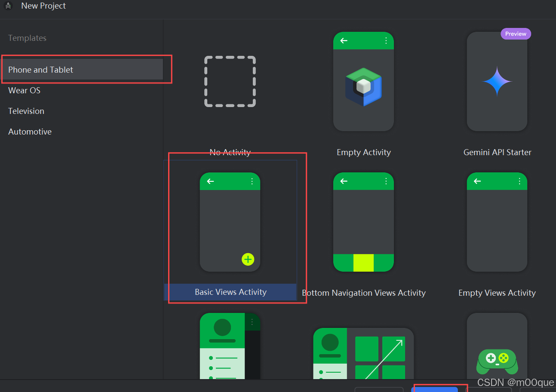Click the Gemini star icon on the Gemini template
556x392 pixels.
coord(497,81)
